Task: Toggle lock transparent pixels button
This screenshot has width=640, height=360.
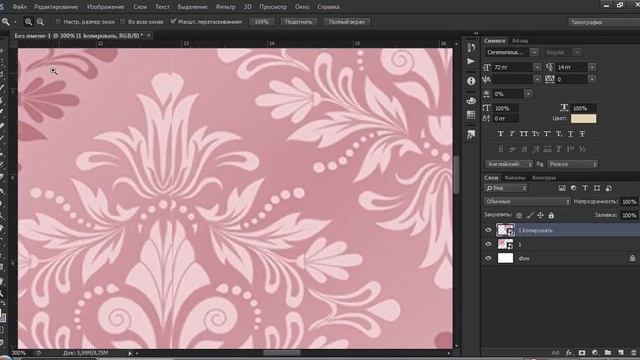Action: click(x=519, y=215)
